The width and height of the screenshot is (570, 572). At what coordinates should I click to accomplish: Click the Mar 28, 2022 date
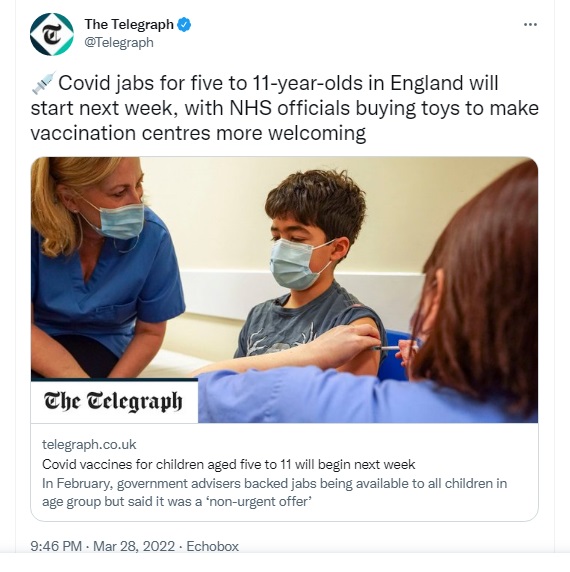click(x=134, y=546)
